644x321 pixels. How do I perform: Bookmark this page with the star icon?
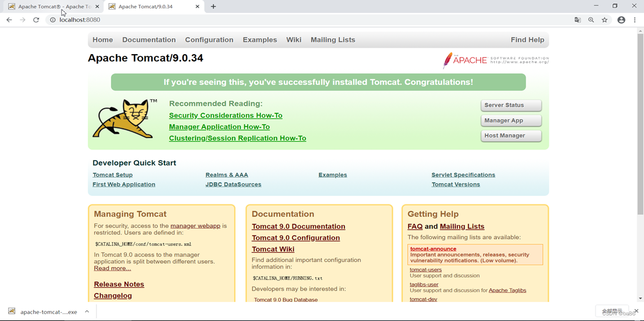click(x=605, y=20)
